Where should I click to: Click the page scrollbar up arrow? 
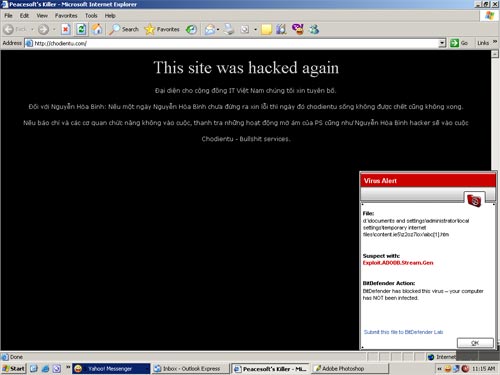[495, 54]
